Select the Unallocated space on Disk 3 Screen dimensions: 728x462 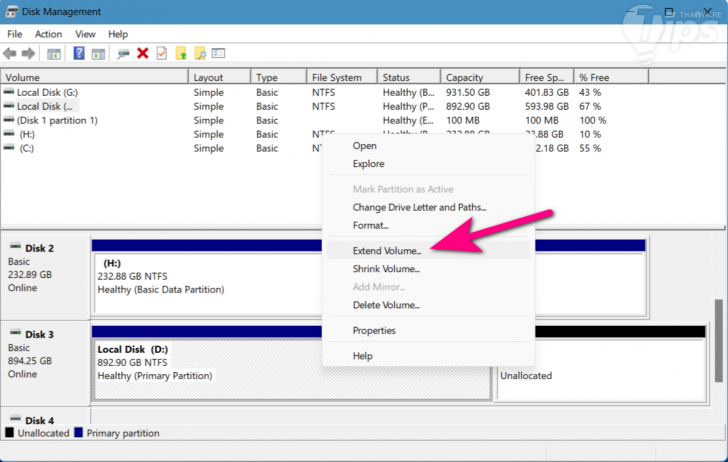[601, 371]
